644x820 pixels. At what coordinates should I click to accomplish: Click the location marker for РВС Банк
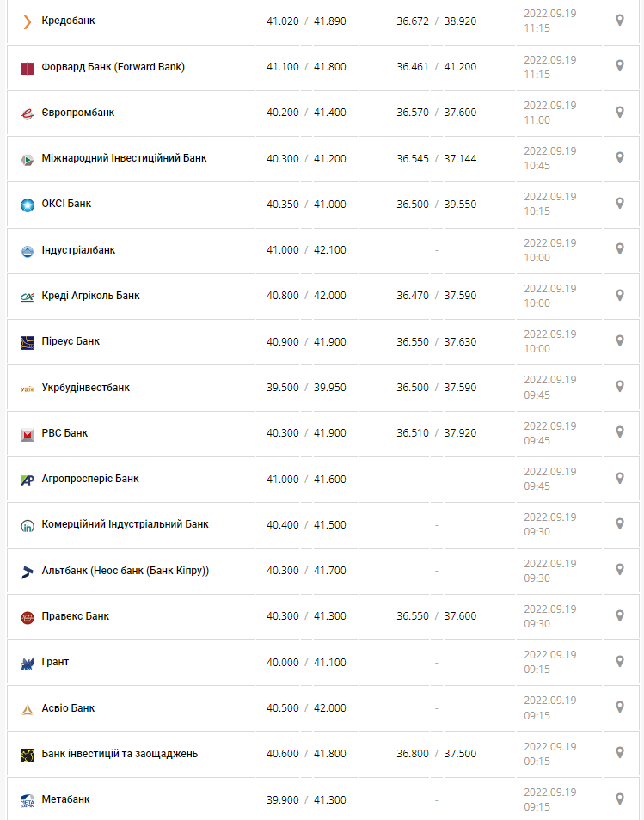(x=619, y=432)
